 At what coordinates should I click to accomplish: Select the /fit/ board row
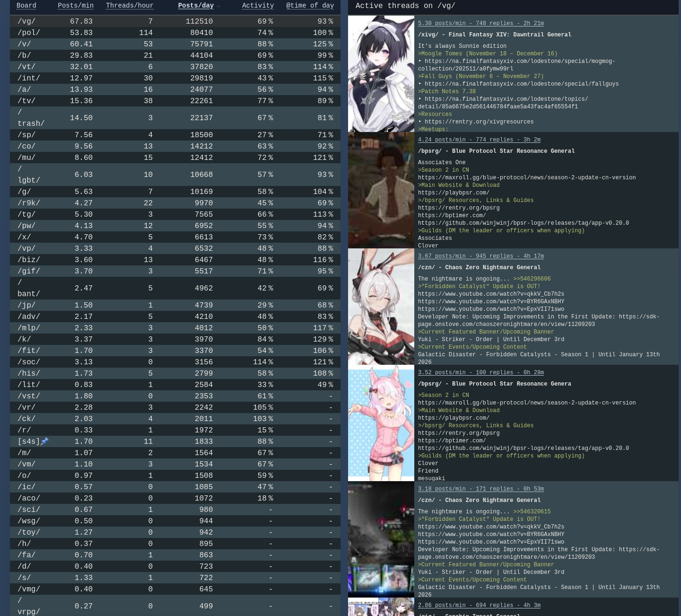pos(175,351)
